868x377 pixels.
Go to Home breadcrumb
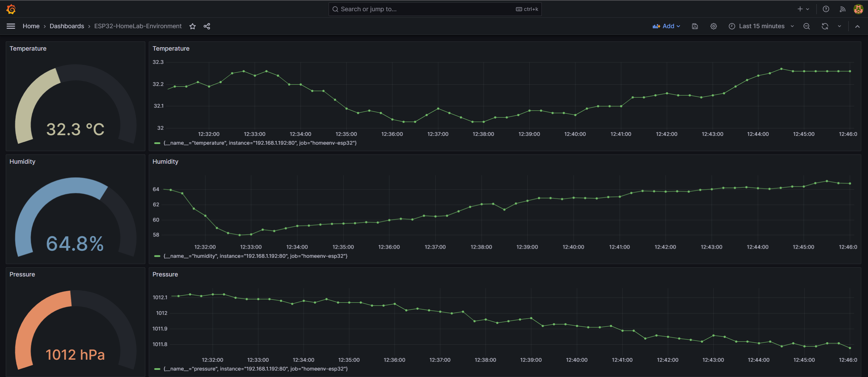click(x=31, y=26)
